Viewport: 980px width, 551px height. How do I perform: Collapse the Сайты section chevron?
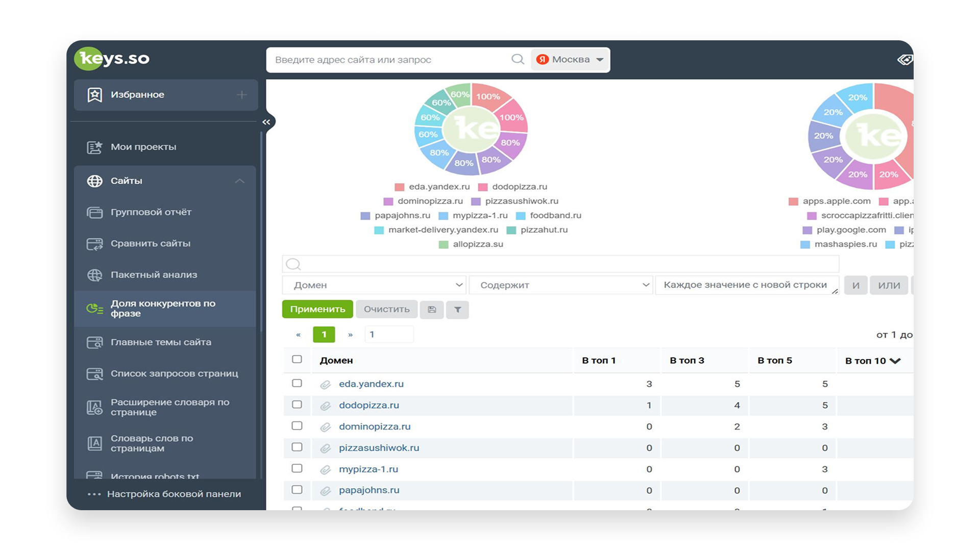(239, 181)
